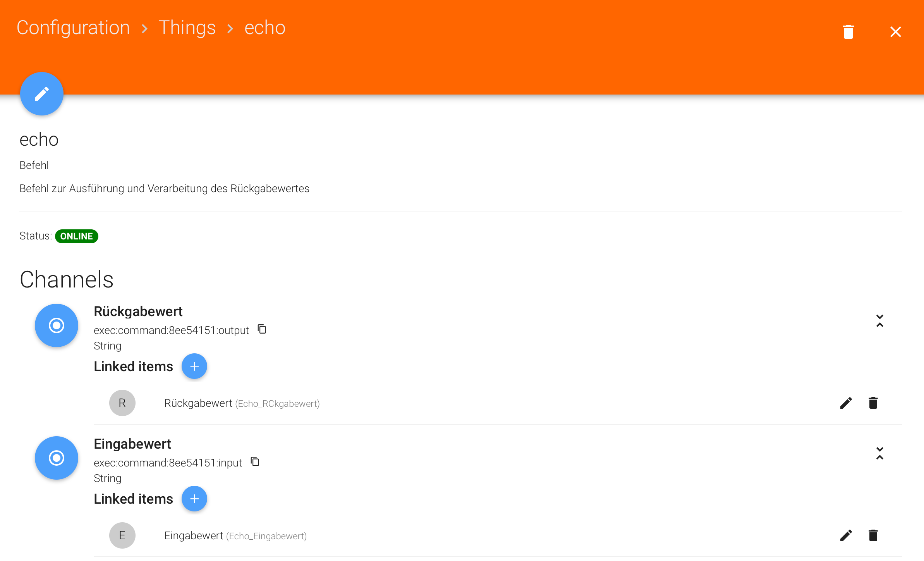This screenshot has width=924, height=561.
Task: Collapse the Eingabewert channel details
Action: (x=879, y=453)
